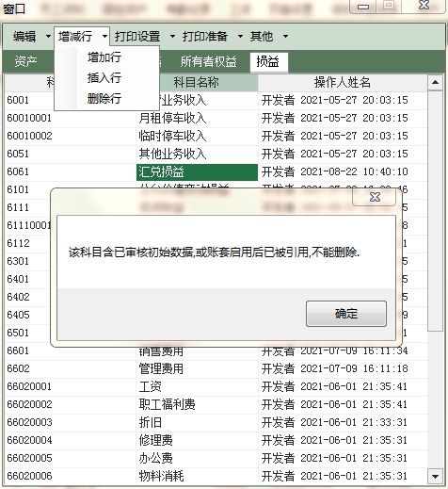Choose 插入行 from the menu
Screen dimensions: 448x489
tap(104, 78)
